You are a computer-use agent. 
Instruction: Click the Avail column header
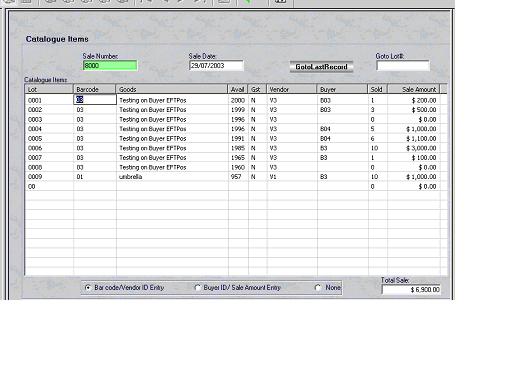[238, 89]
